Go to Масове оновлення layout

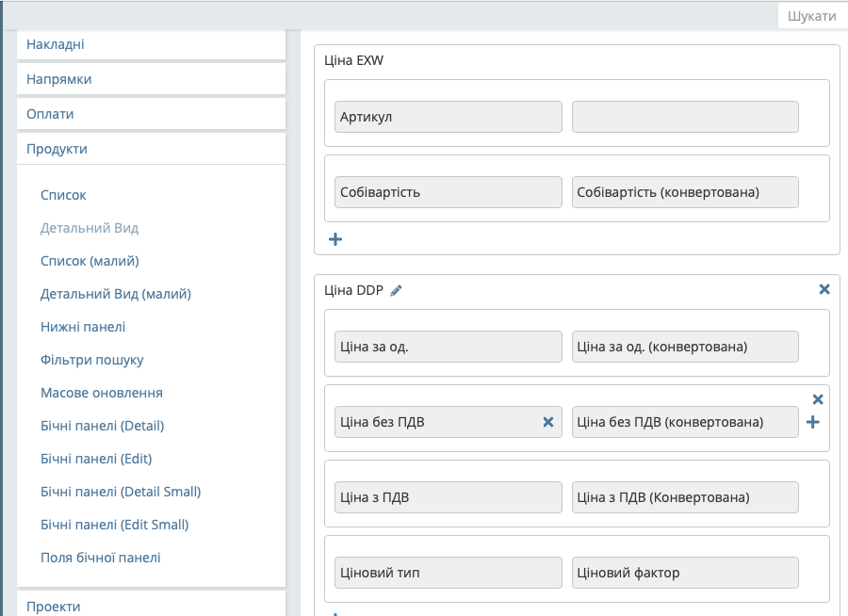pyautogui.click(x=101, y=393)
